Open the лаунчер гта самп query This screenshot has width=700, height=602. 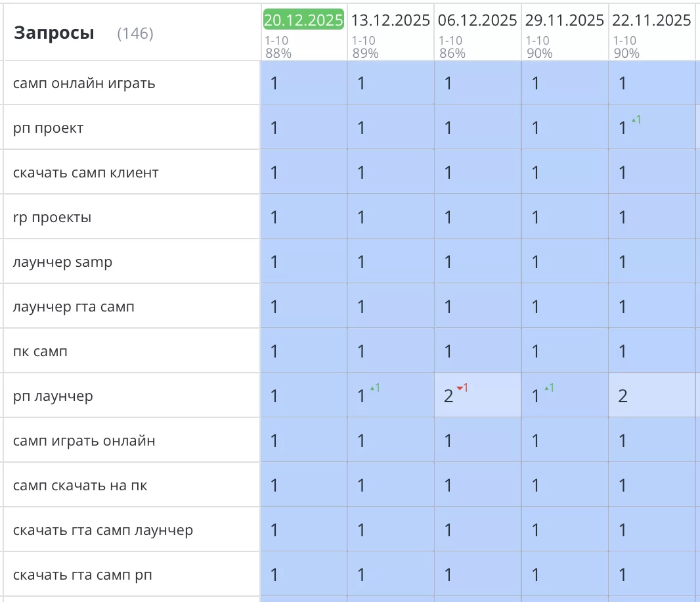coord(74,307)
